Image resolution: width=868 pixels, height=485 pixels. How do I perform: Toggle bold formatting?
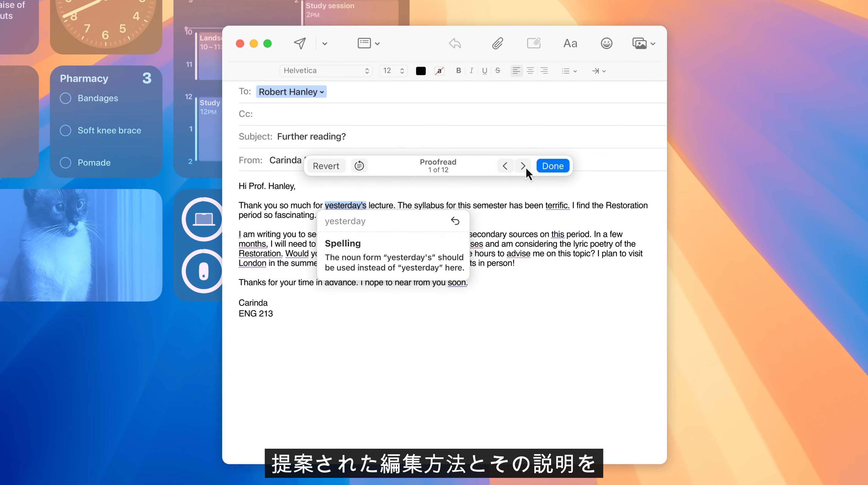click(x=458, y=71)
